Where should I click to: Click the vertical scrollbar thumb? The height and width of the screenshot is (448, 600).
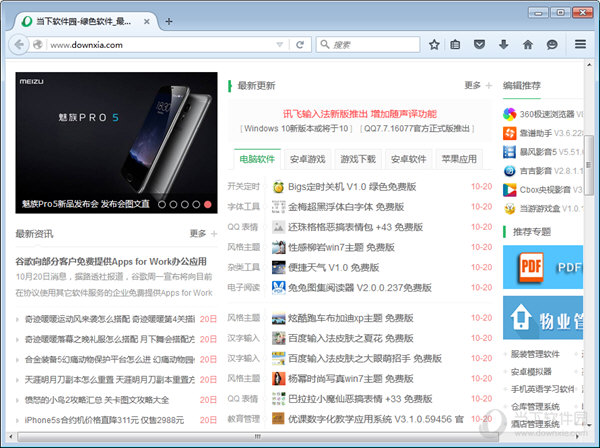(589, 165)
